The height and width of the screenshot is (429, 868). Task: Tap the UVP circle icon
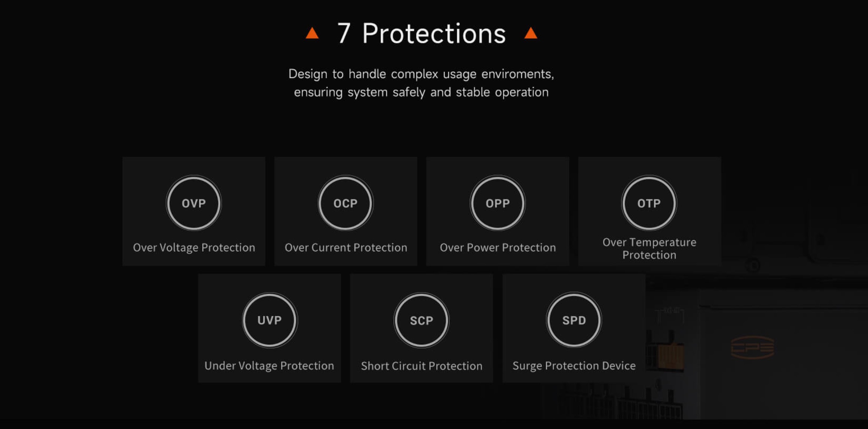[x=269, y=320]
